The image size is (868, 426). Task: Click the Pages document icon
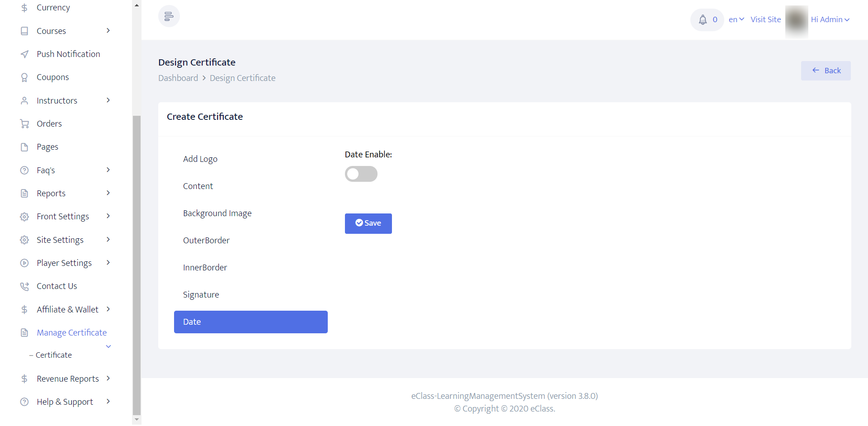(24, 147)
